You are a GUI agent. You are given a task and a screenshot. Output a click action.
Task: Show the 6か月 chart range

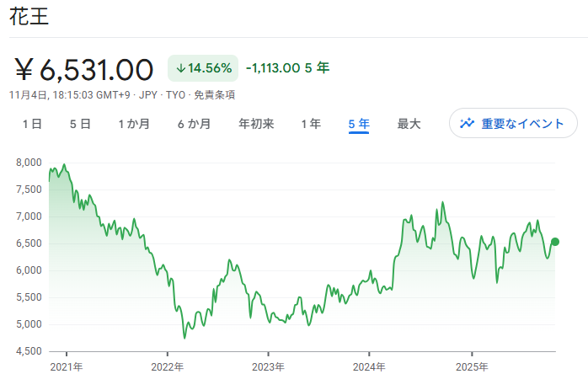(x=194, y=124)
